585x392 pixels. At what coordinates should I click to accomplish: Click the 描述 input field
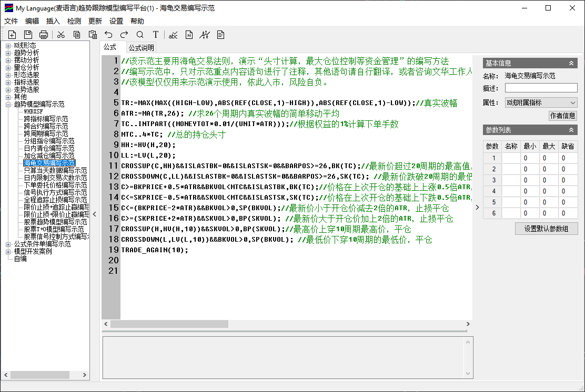pos(541,88)
